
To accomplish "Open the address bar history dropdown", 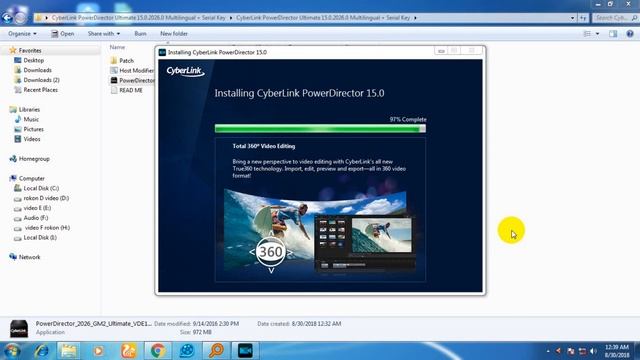I will (x=572, y=18).
